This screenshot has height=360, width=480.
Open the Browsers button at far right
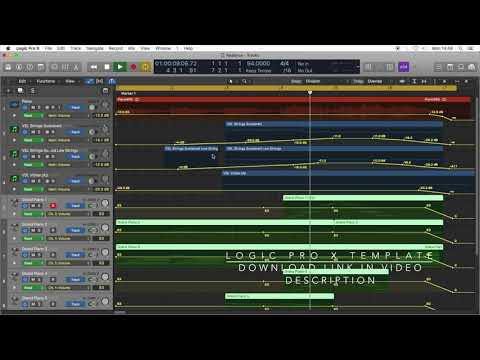[x=472, y=67]
